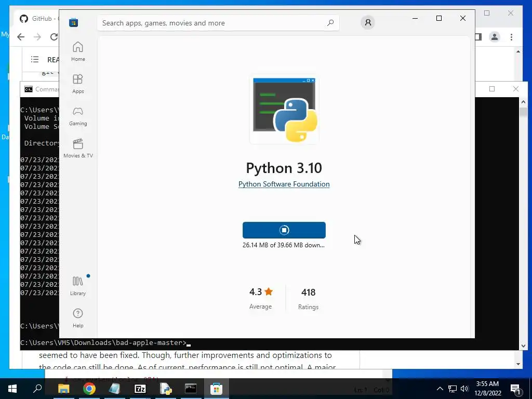The image size is (532, 399).
Task: Click the Command Prompt title bar icon
Action: click(x=29, y=89)
